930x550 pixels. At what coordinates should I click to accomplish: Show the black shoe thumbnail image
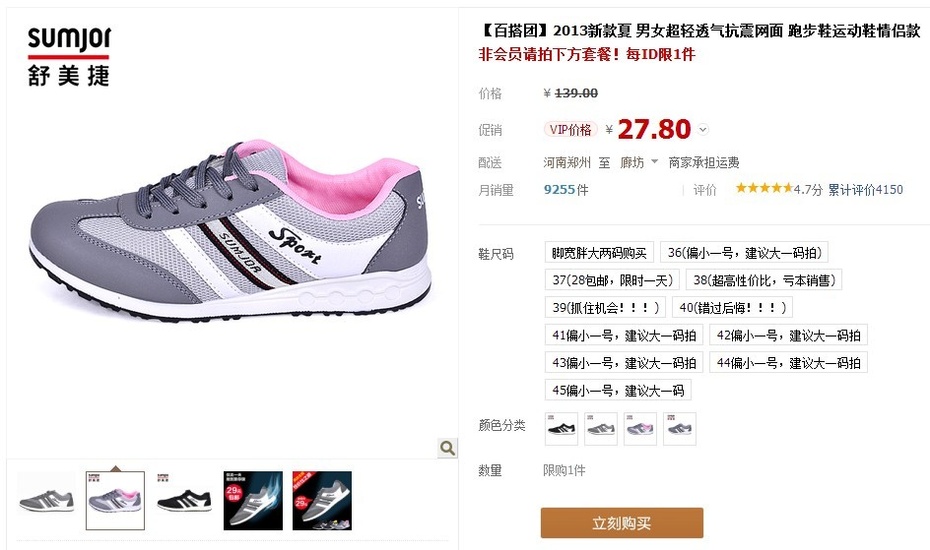point(184,501)
